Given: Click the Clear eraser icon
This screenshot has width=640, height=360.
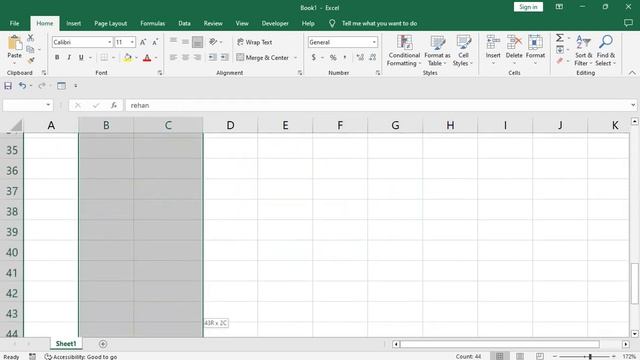Looking at the screenshot, I should point(560,61).
